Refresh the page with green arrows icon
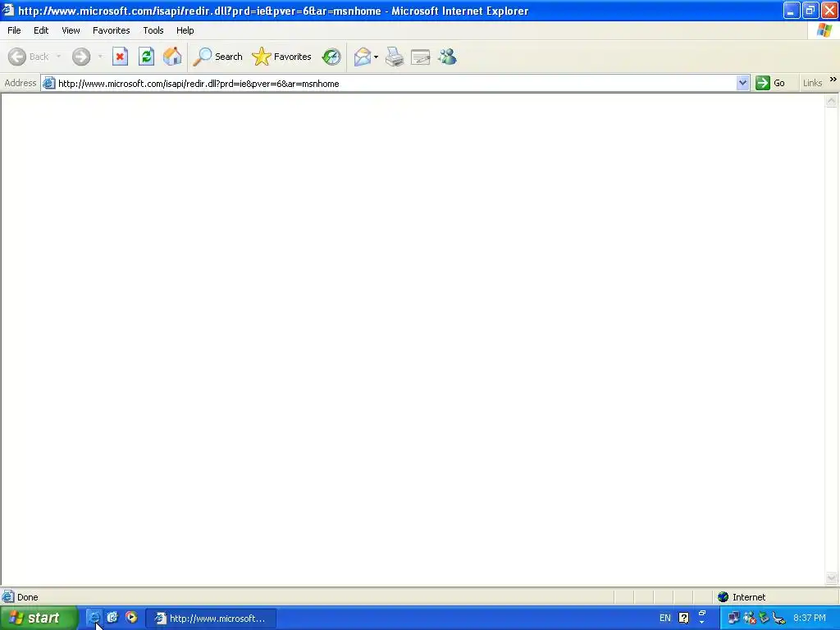The width and height of the screenshot is (840, 630). click(x=146, y=57)
